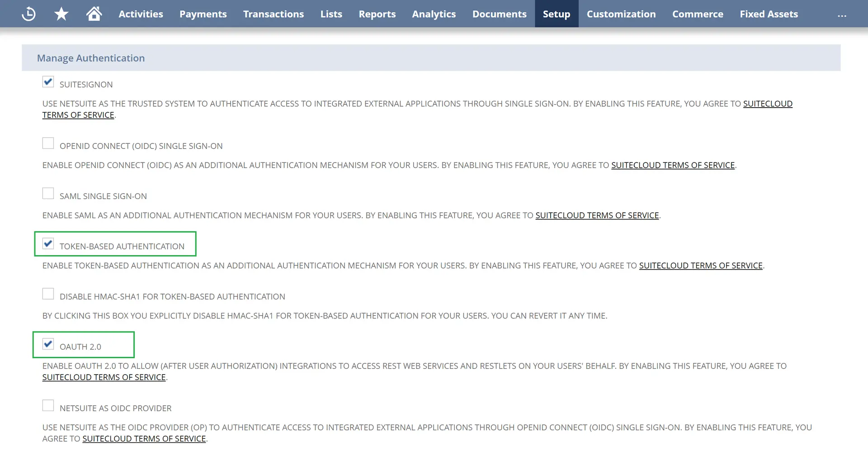Open the Lists menu

coord(331,14)
